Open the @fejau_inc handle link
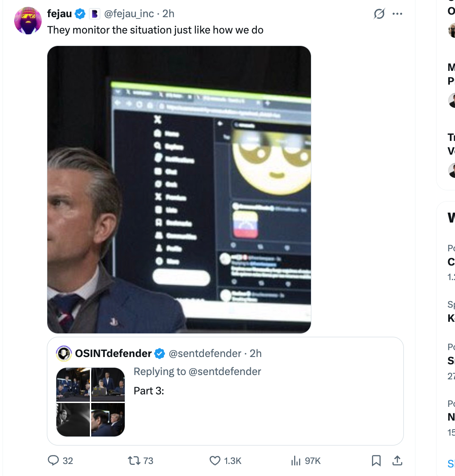 pos(129,14)
